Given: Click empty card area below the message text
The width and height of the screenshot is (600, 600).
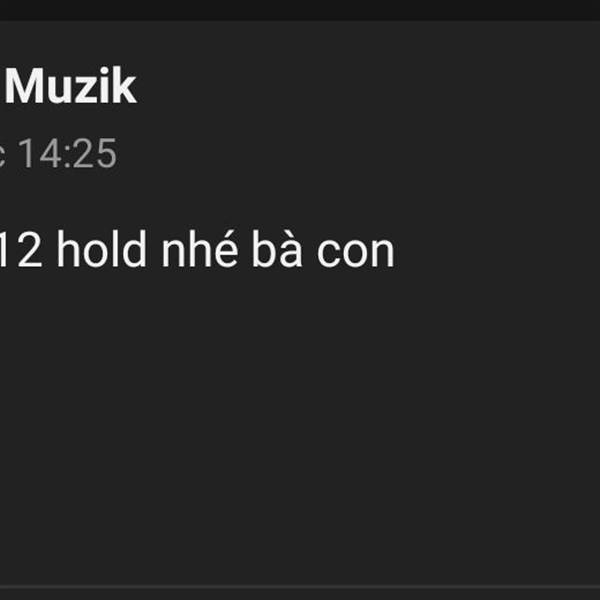Looking at the screenshot, I should click(x=300, y=421).
